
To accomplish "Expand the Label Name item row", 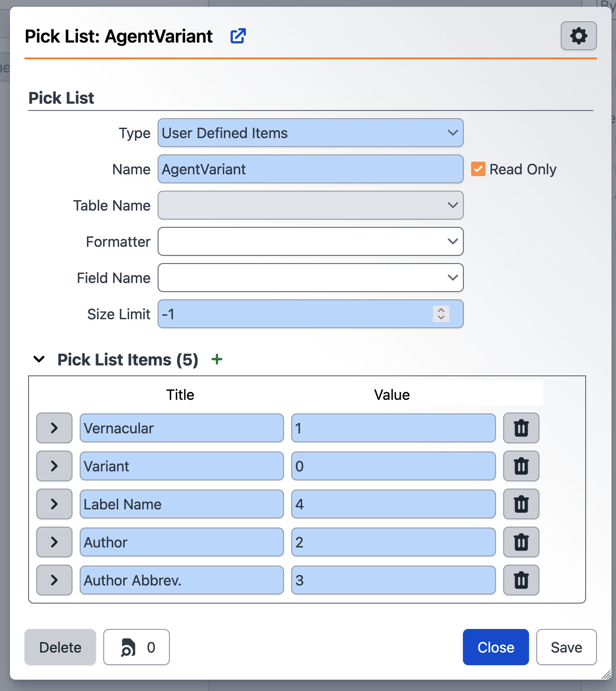I will click(x=54, y=504).
